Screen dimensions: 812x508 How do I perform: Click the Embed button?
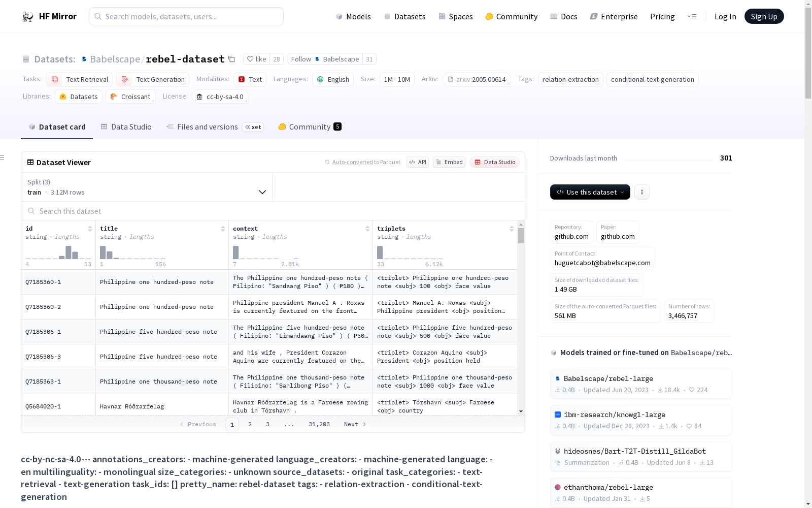click(449, 162)
